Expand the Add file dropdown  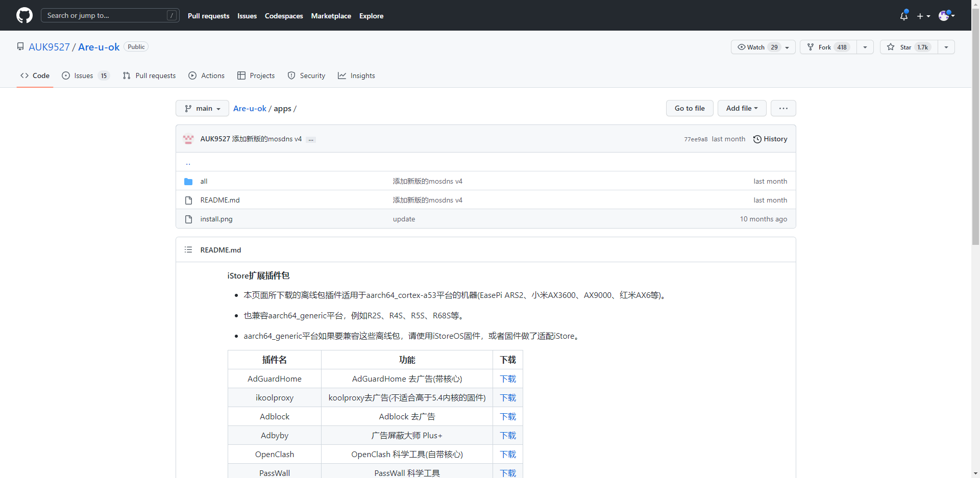(x=742, y=108)
